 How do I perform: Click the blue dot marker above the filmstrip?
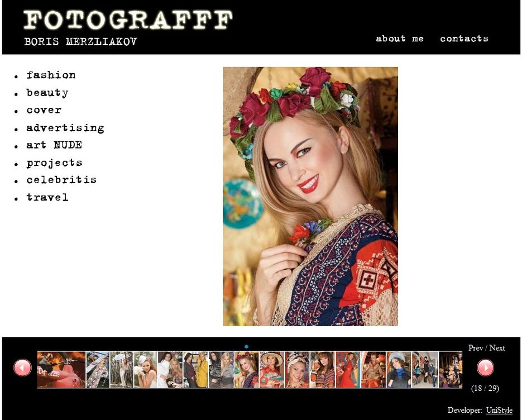pyautogui.click(x=246, y=346)
